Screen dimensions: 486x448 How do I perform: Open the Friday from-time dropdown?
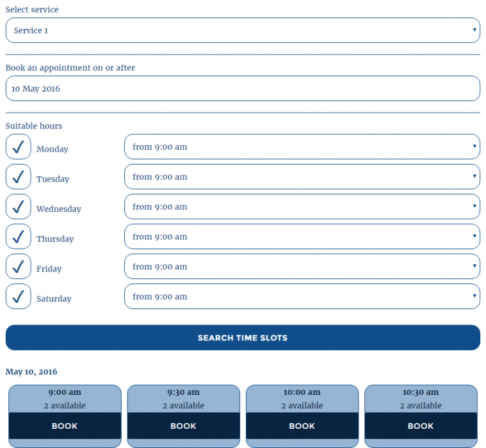click(x=302, y=267)
